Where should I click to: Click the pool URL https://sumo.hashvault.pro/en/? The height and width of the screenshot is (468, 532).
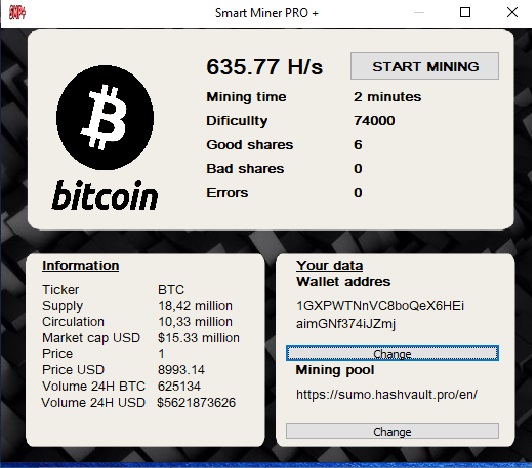(387, 395)
